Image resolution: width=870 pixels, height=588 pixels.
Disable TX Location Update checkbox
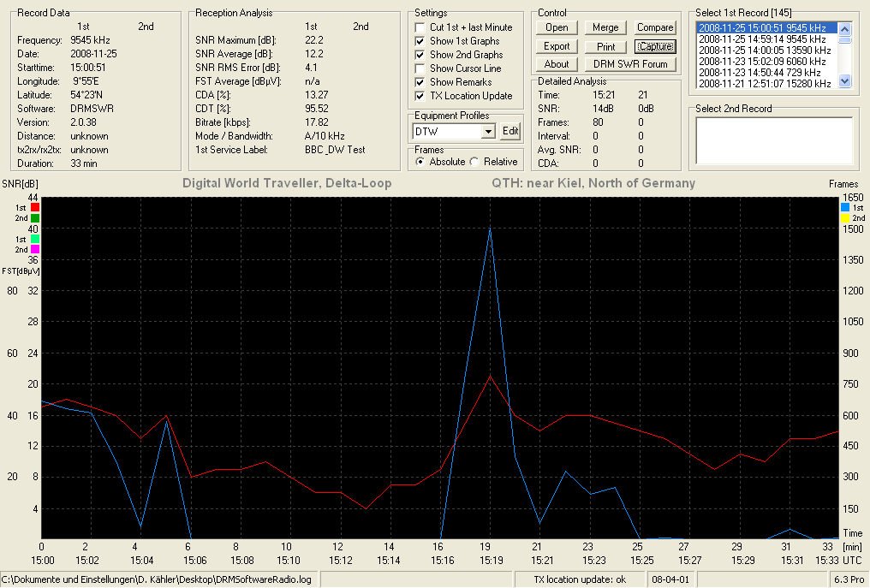coord(420,96)
